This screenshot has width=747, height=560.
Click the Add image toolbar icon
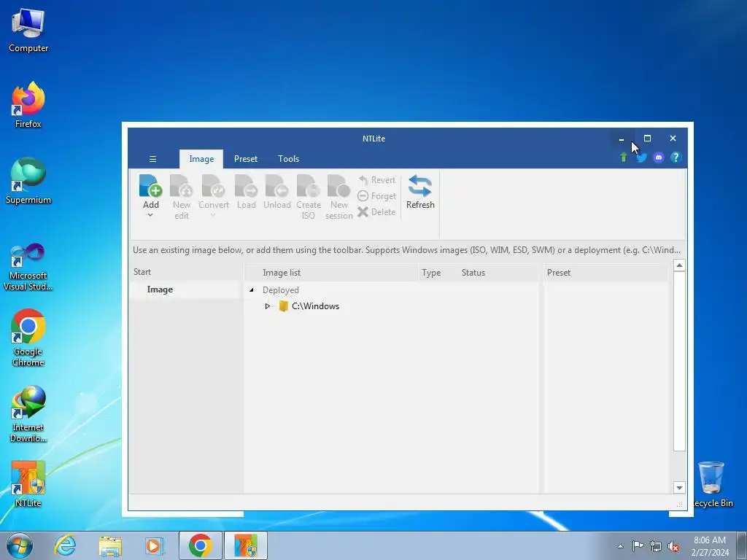pyautogui.click(x=150, y=186)
